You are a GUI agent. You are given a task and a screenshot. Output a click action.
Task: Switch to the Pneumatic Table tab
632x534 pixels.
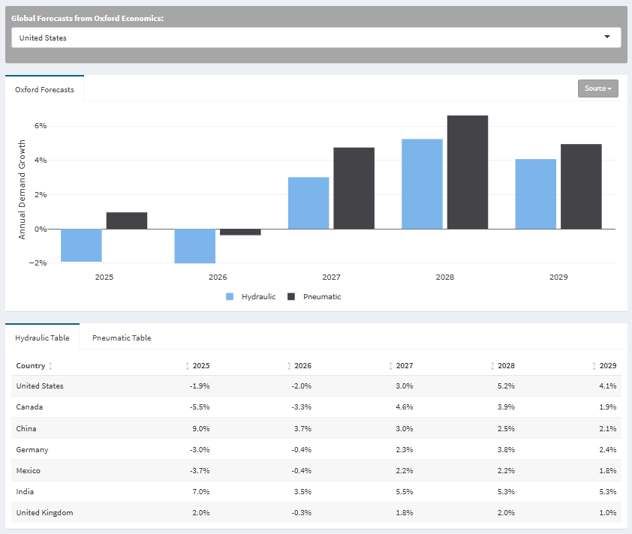[121, 338]
